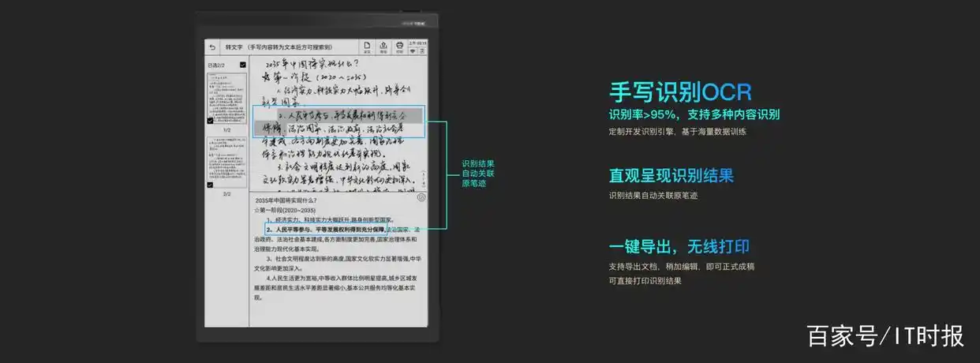980x363 pixels.
Task: Tap the new document icon in toolbar
Action: point(367,47)
